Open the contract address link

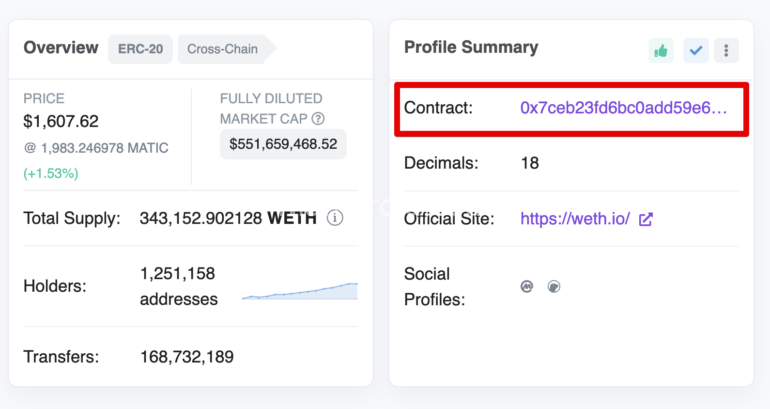click(x=624, y=108)
